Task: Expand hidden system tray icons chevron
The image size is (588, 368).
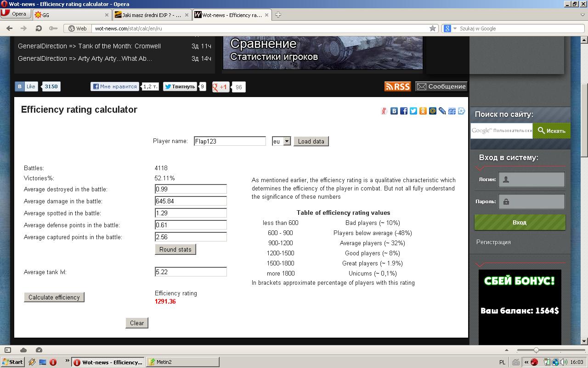Action: click(x=526, y=362)
